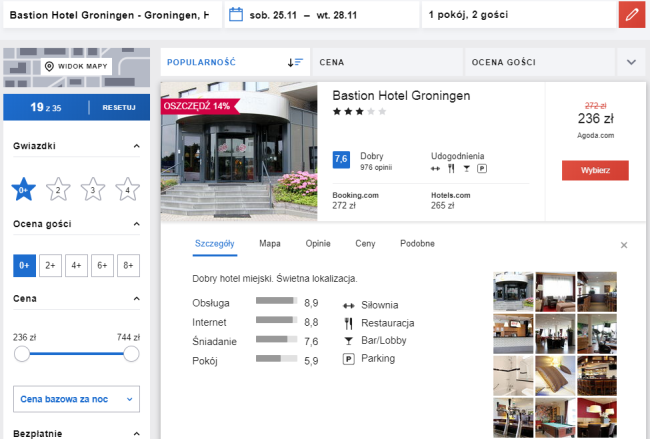Select the 4+ guest rating filter

point(76,265)
